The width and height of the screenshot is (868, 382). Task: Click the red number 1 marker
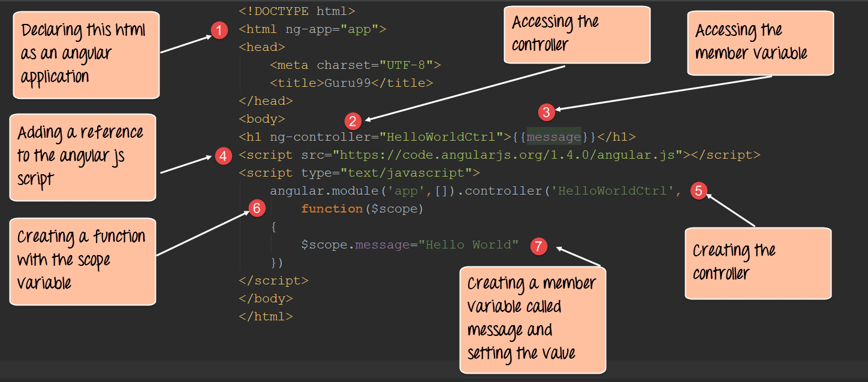219,30
